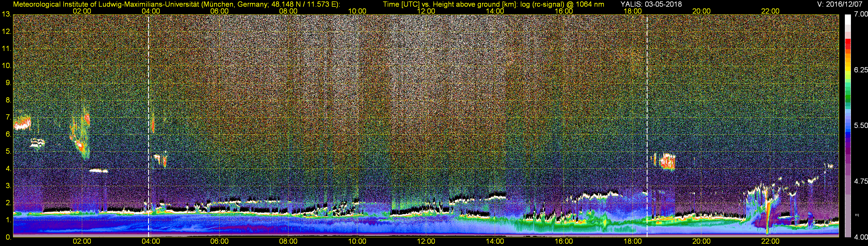Viewport: 868px width, 246px height.
Task: Click the white dashed vertical marker at 04:00
Action: click(149, 126)
